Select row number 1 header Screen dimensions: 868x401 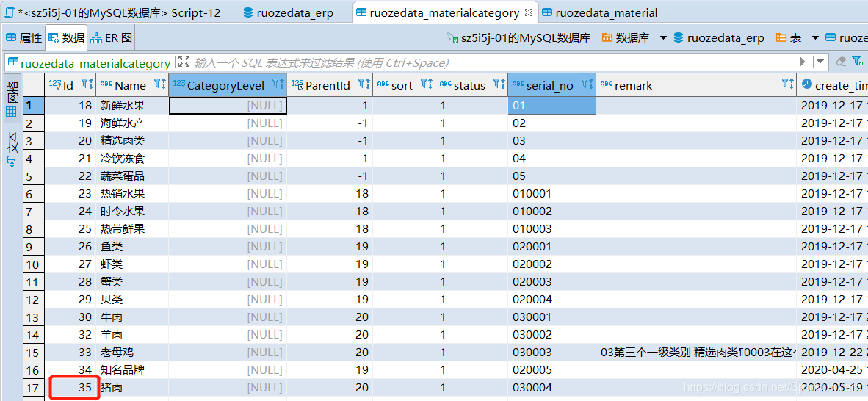(33, 105)
